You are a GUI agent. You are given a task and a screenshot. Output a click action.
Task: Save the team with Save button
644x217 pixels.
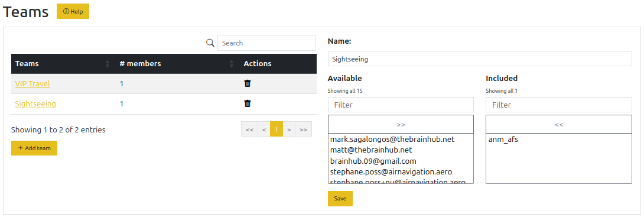tap(340, 199)
